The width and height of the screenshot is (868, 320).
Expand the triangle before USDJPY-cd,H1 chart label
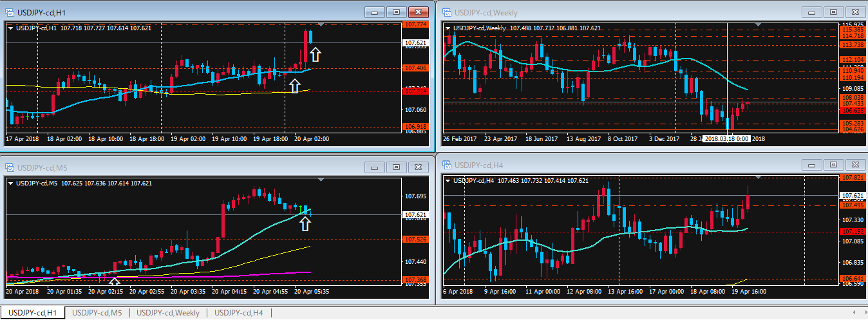[11, 28]
